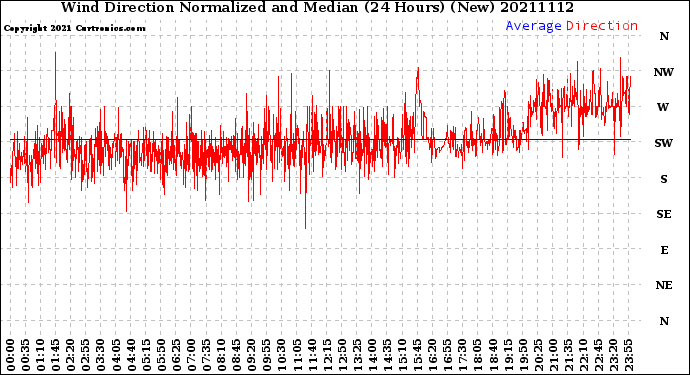Screen dimensions: 690x375
Task: Click the 06:25 time label
Action: pos(176,355)
